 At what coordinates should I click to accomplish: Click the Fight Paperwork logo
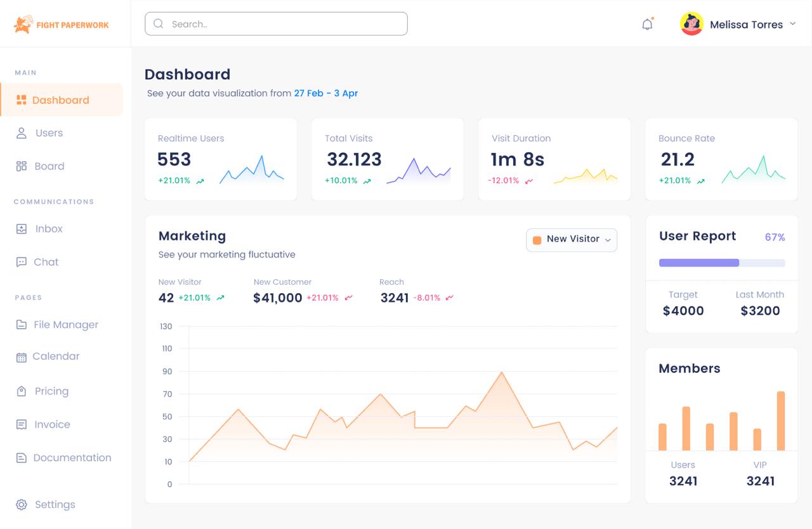62,25
